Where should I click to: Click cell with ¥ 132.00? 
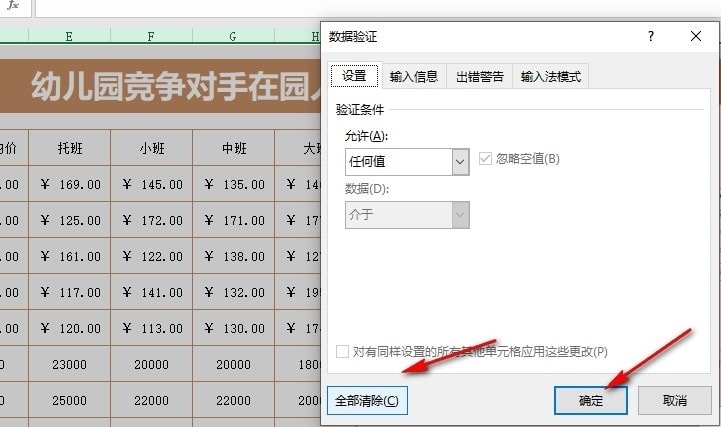tap(233, 292)
